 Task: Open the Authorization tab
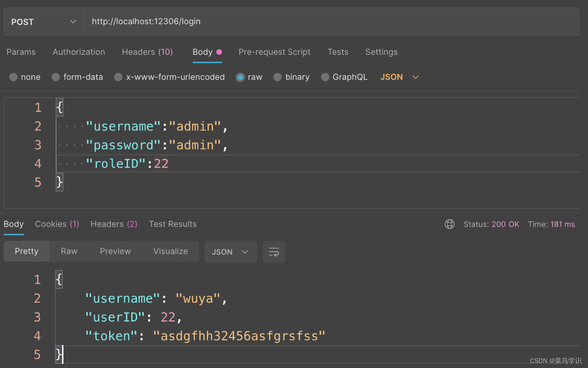[79, 52]
